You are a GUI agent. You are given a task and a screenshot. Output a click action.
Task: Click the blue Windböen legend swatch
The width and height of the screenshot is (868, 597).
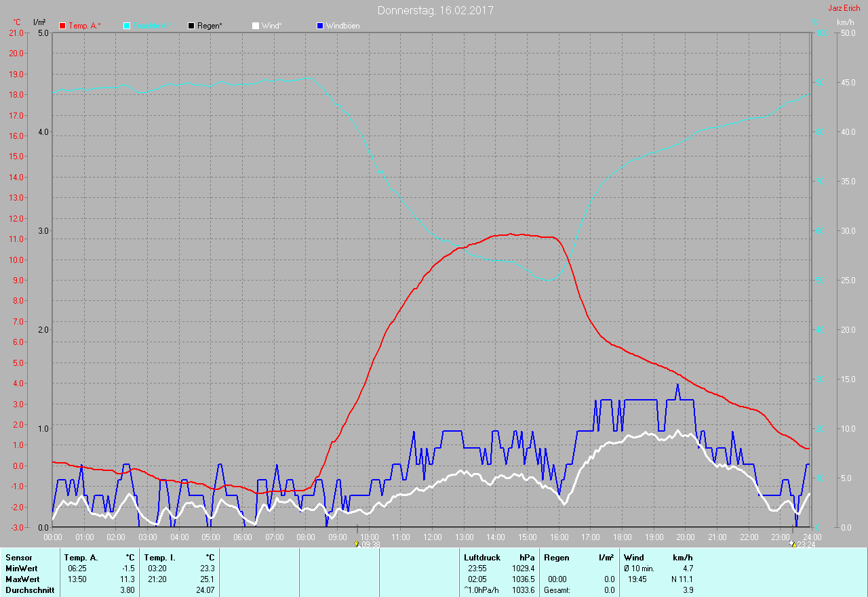click(320, 26)
